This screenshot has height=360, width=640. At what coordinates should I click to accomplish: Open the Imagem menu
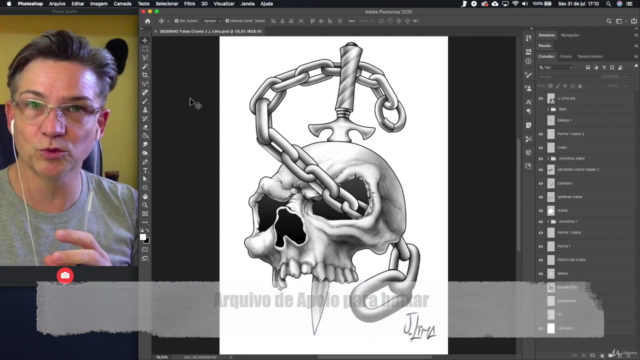[99, 4]
